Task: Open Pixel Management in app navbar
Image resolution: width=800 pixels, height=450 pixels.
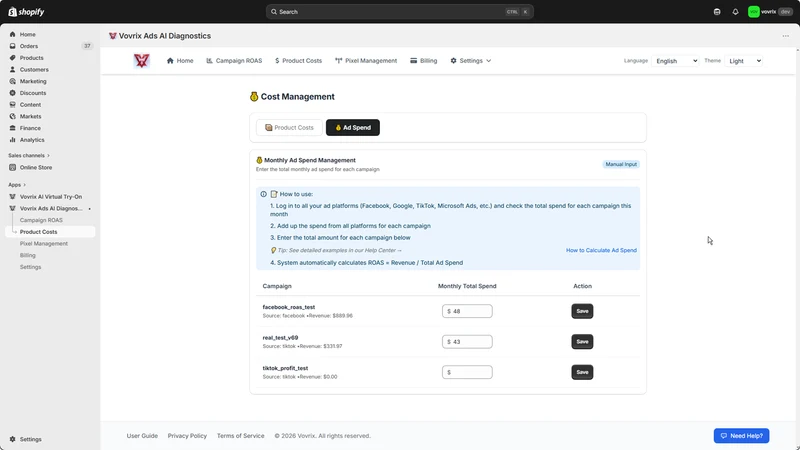Action: click(x=366, y=61)
